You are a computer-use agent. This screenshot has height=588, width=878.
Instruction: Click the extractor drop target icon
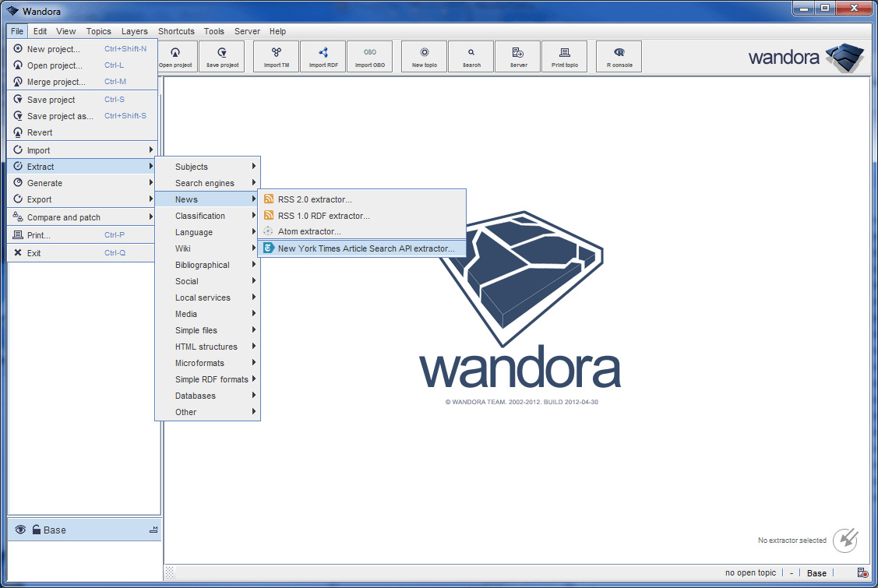point(845,540)
